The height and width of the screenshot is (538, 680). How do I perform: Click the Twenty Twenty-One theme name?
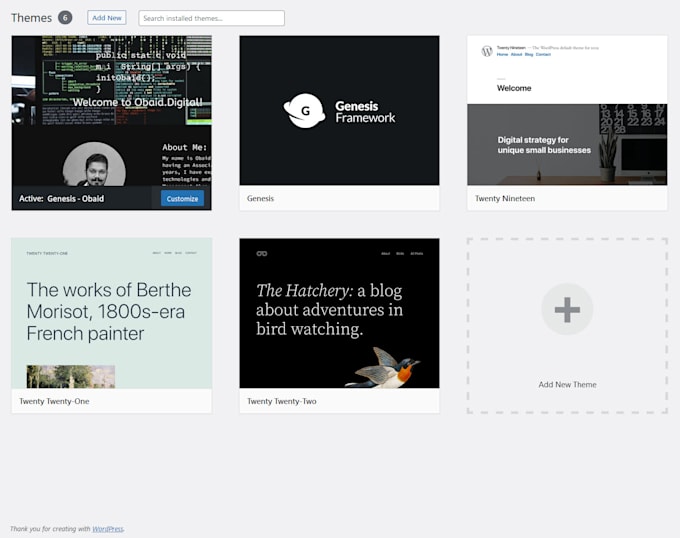click(x=54, y=401)
